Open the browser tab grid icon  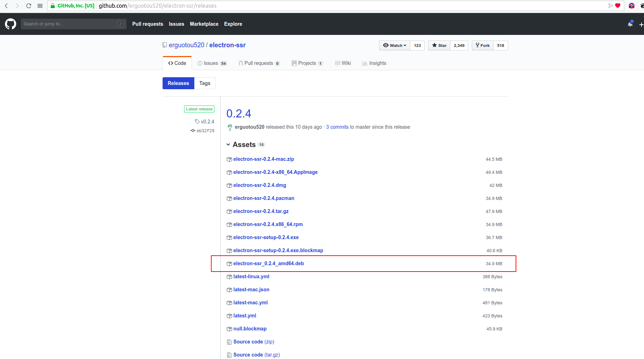click(x=40, y=6)
